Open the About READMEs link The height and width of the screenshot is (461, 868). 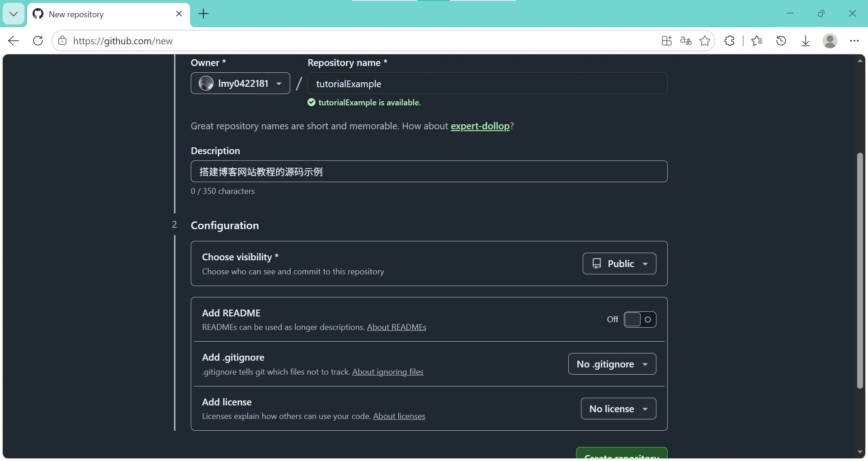396,327
